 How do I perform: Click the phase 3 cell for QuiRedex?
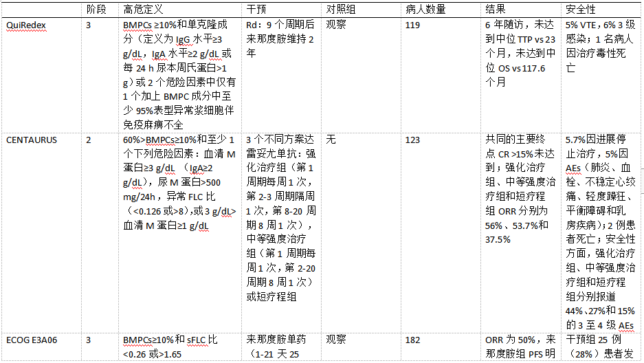tap(89, 25)
